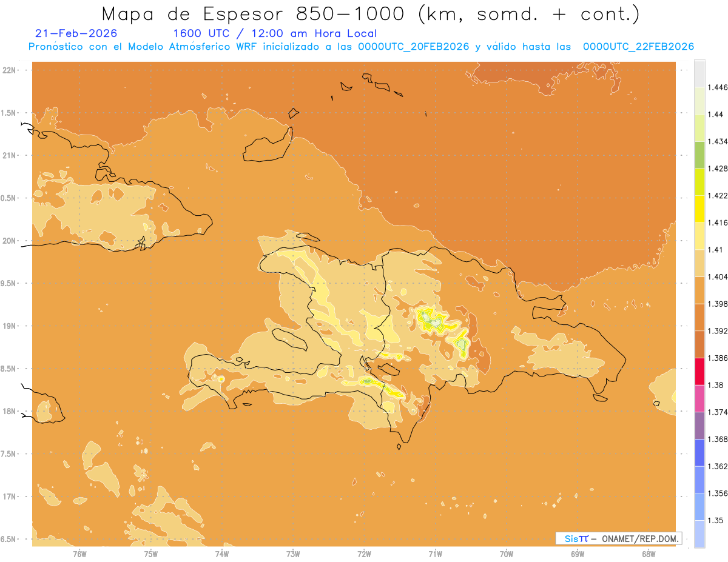Click the colorbar value '1.392'

718,331
